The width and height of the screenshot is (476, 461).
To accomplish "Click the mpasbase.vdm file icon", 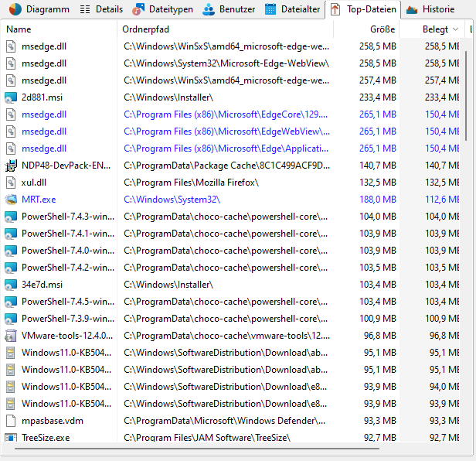I will click(x=11, y=421).
